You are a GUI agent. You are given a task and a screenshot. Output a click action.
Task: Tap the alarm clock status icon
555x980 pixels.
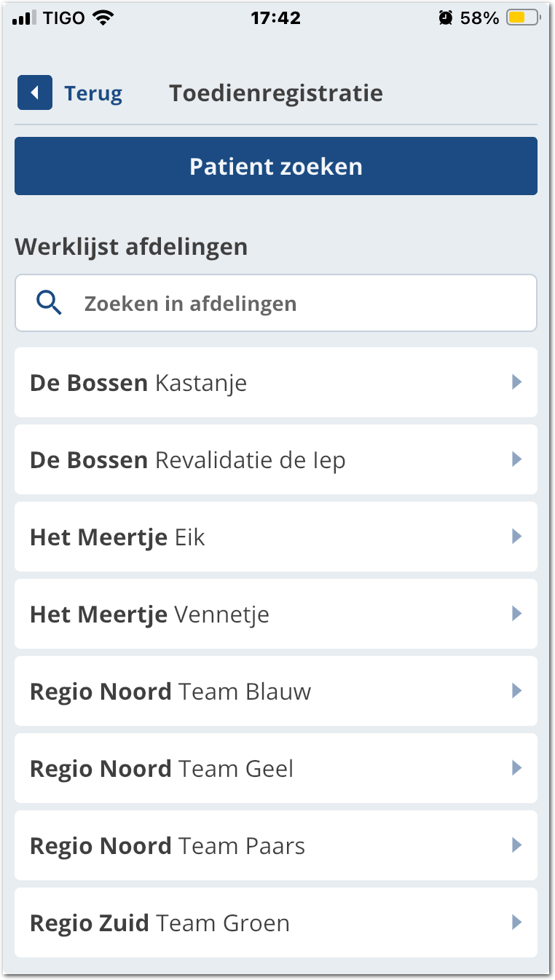(x=446, y=18)
